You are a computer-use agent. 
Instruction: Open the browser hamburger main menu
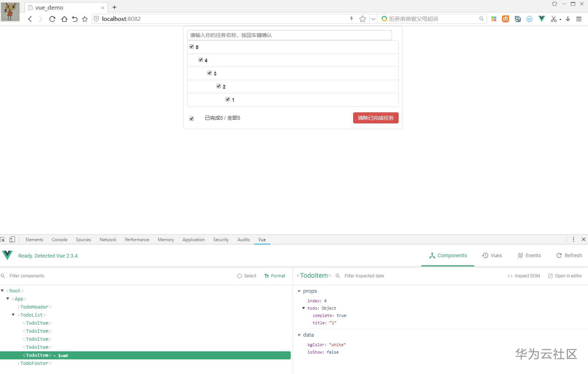click(579, 19)
